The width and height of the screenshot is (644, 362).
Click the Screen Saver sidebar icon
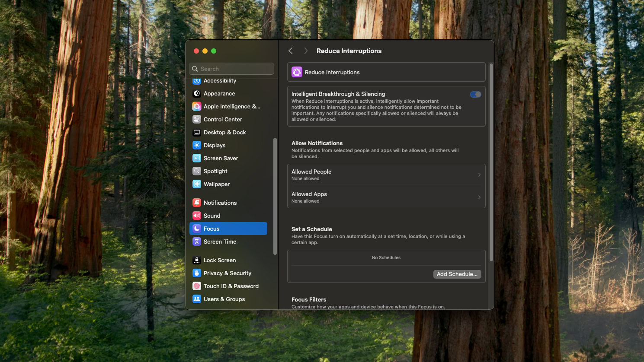point(197,158)
